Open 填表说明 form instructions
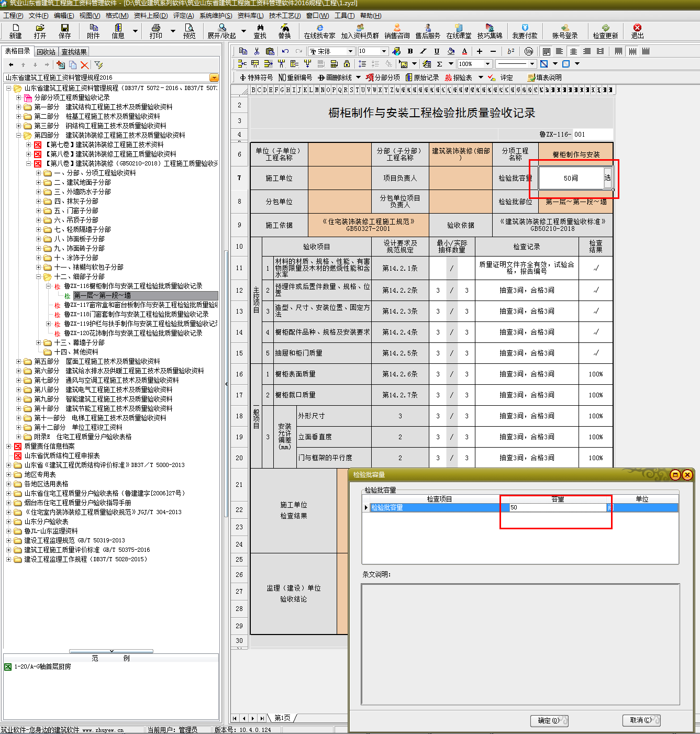700x734 pixels. click(x=545, y=77)
